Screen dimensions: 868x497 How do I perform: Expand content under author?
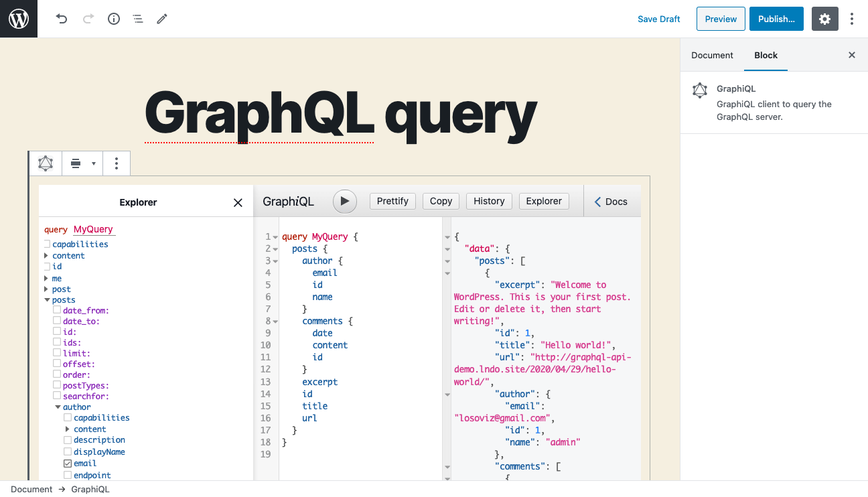pyautogui.click(x=68, y=429)
